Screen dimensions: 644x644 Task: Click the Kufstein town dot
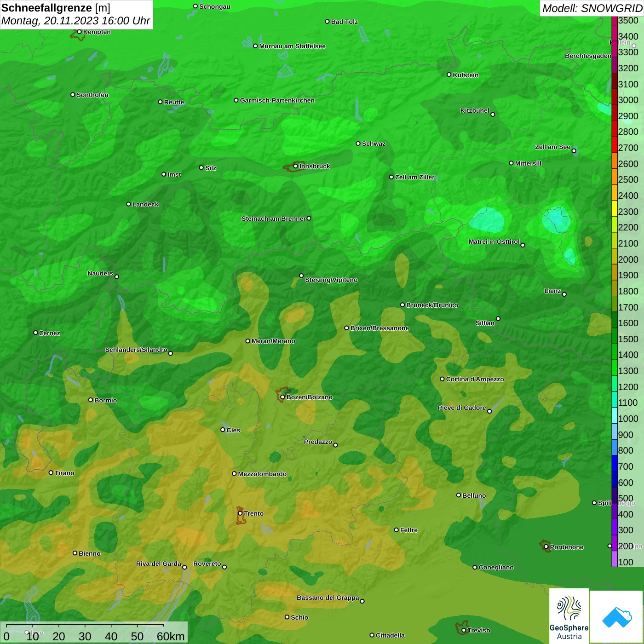click(x=449, y=75)
